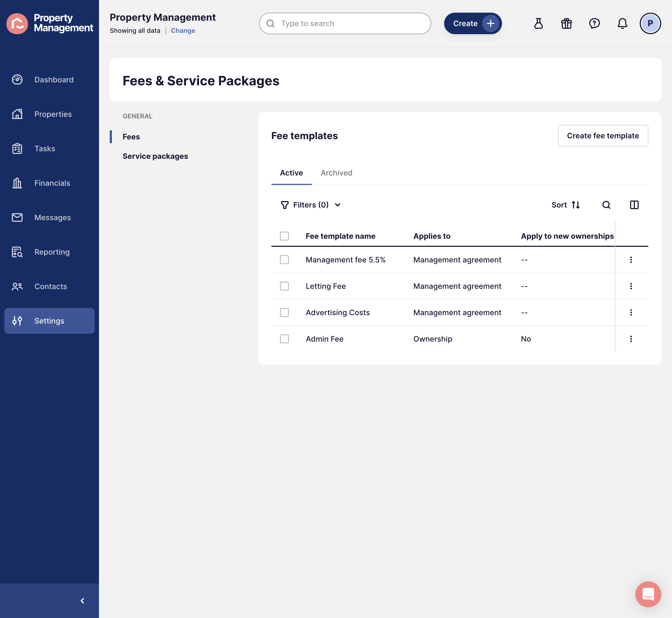Open actions menu for Letting Fee
This screenshot has width=672, height=618.
pyautogui.click(x=631, y=286)
